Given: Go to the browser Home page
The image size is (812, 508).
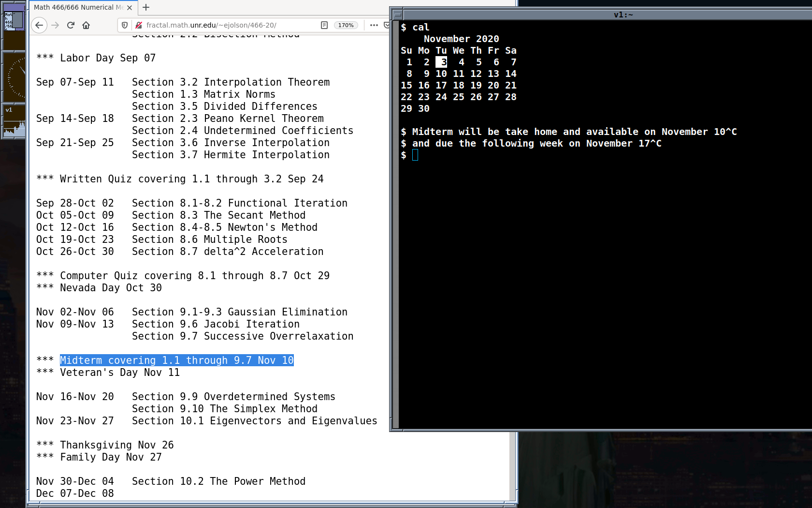Looking at the screenshot, I should 86,25.
